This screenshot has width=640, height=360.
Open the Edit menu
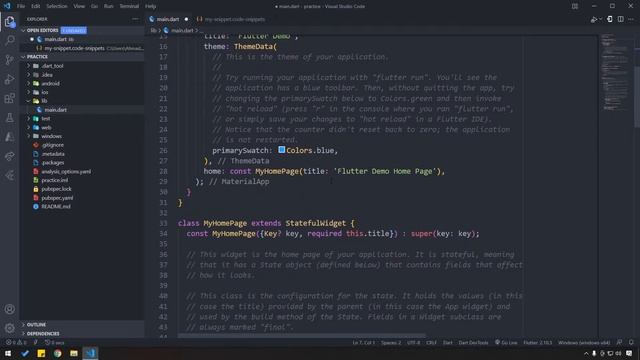[x=36, y=6]
